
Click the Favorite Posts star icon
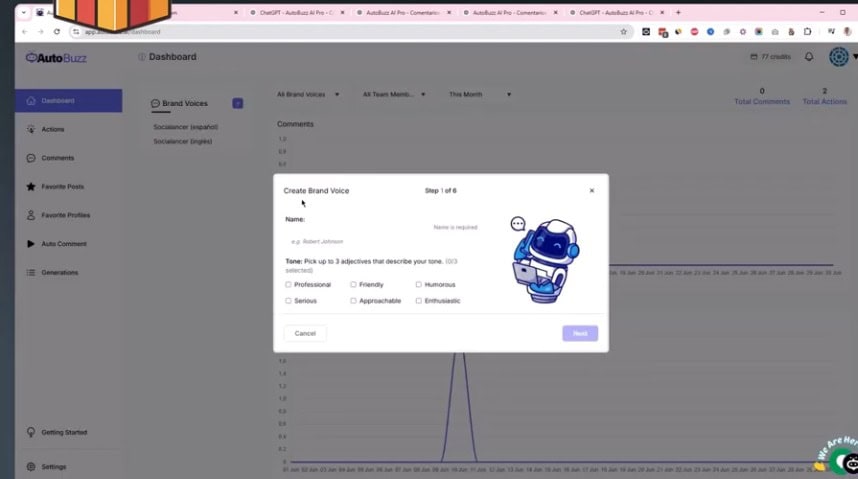31,187
